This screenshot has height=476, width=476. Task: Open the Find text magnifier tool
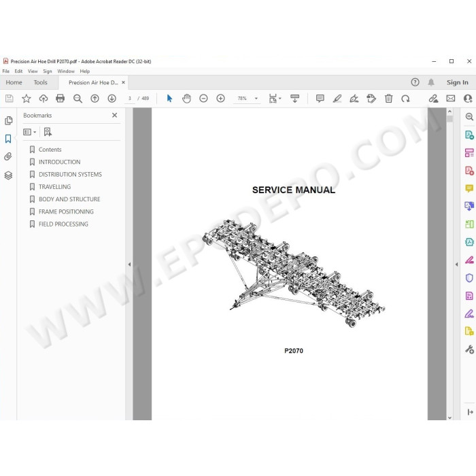[78, 99]
